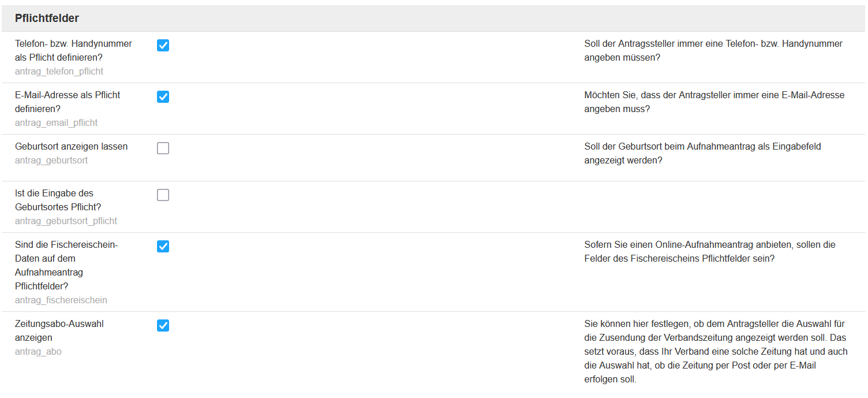Tick the Geburtsortes Pflicht checkbox
The image size is (868, 398).
pos(163,195)
